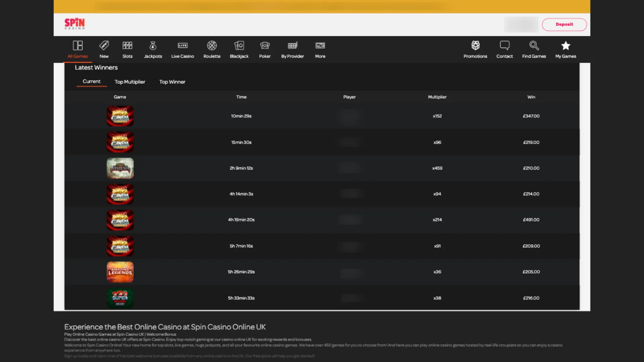Open the Contact chat bubble icon
Viewport: 644px width, 362px height.
coord(504,45)
